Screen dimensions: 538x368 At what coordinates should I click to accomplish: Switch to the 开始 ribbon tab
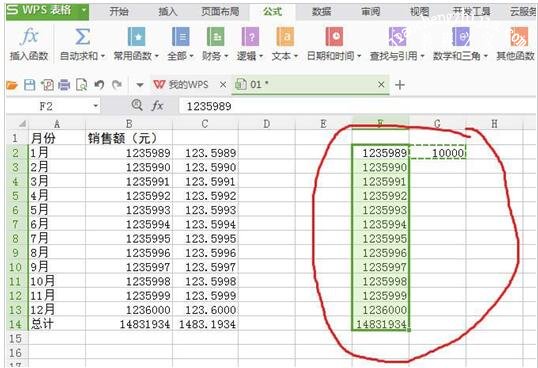click(x=119, y=12)
